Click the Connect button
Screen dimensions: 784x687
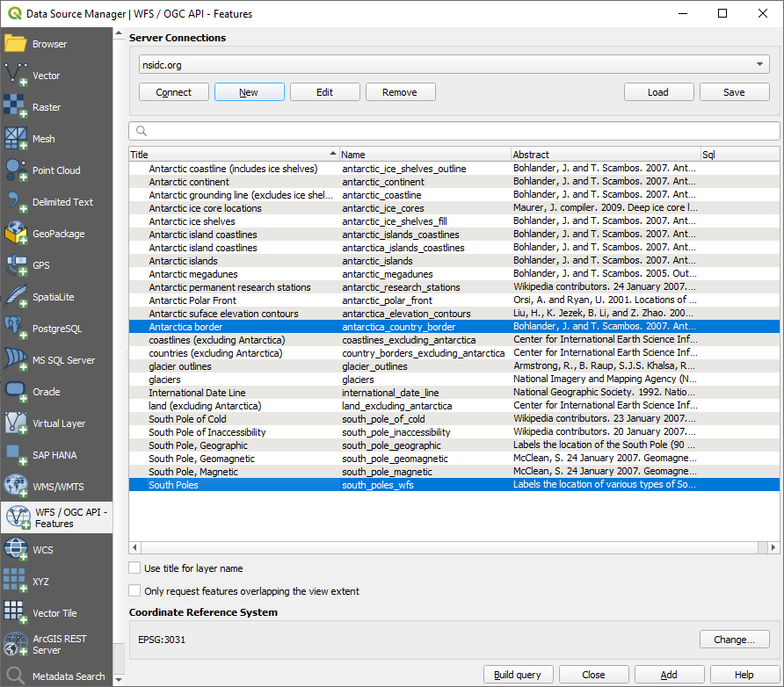pos(174,92)
